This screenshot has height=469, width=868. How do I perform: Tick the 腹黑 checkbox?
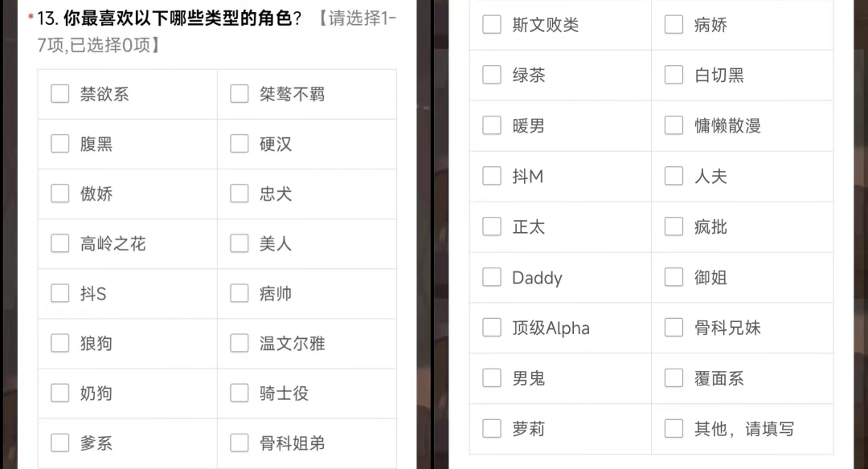[x=60, y=144]
